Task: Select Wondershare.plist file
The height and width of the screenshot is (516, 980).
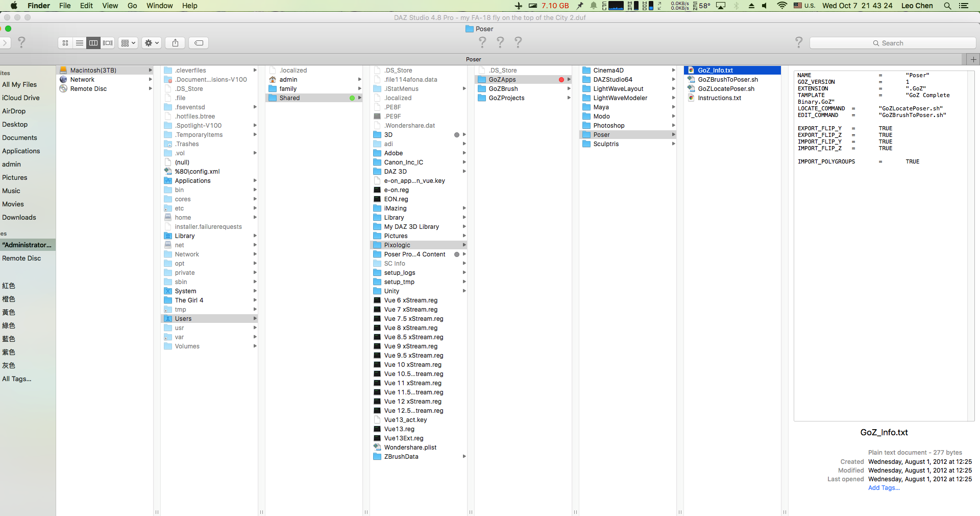Action: (418, 447)
